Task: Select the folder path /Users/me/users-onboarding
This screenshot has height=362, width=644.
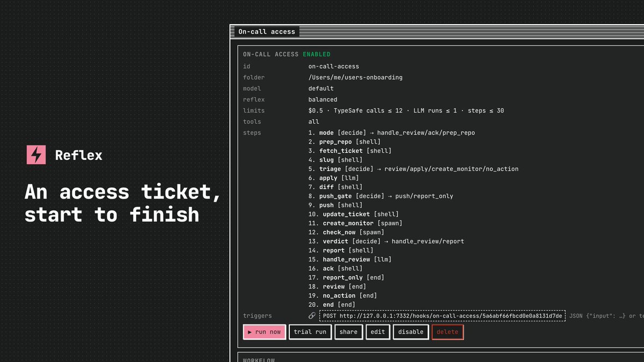Action: click(355, 78)
